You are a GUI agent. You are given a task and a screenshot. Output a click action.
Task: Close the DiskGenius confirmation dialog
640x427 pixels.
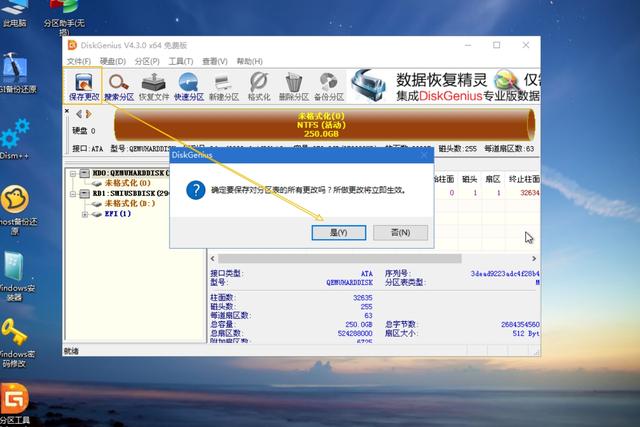(x=424, y=155)
